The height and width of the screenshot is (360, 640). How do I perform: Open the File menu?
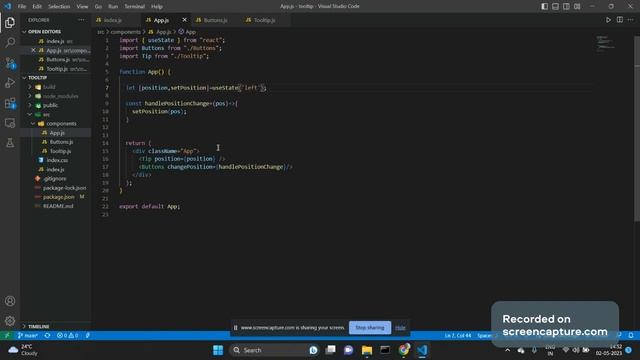click(x=22, y=7)
